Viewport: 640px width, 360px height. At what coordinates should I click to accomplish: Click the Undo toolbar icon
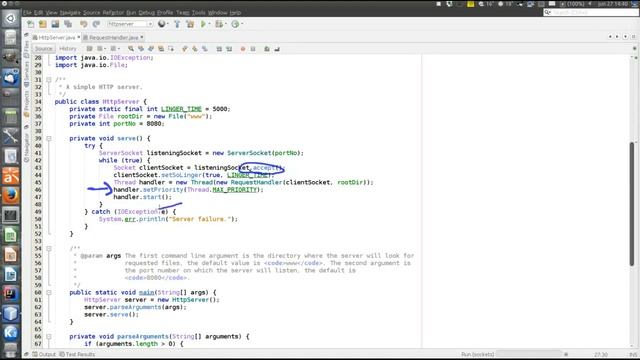click(84, 24)
